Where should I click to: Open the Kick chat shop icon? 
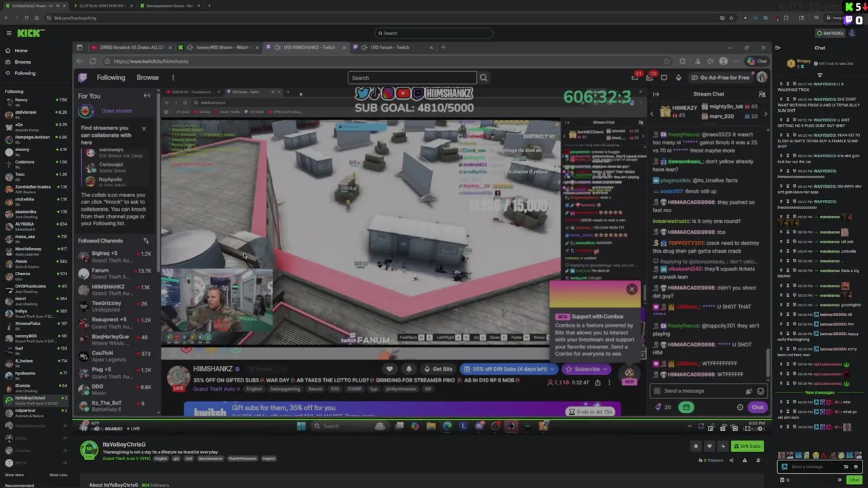781,480
